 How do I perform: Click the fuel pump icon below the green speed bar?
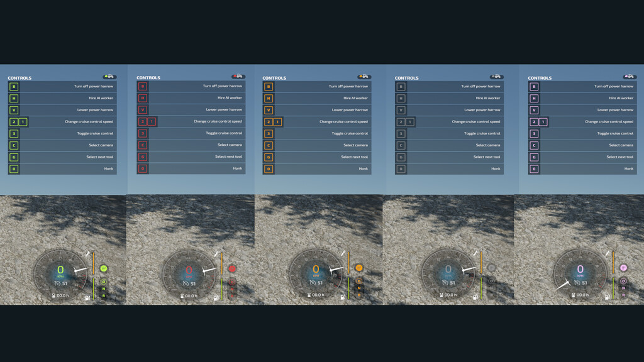click(87, 297)
